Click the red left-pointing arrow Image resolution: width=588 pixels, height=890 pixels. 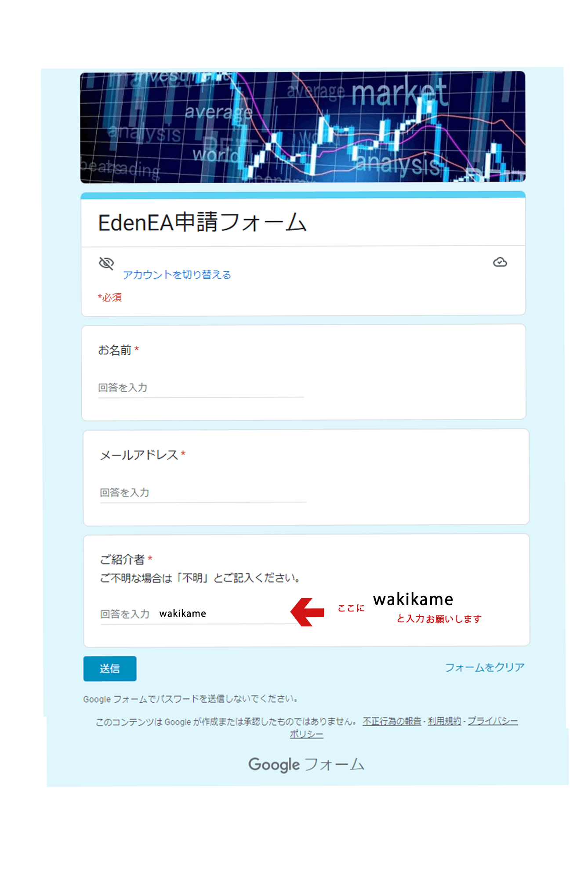point(307,612)
